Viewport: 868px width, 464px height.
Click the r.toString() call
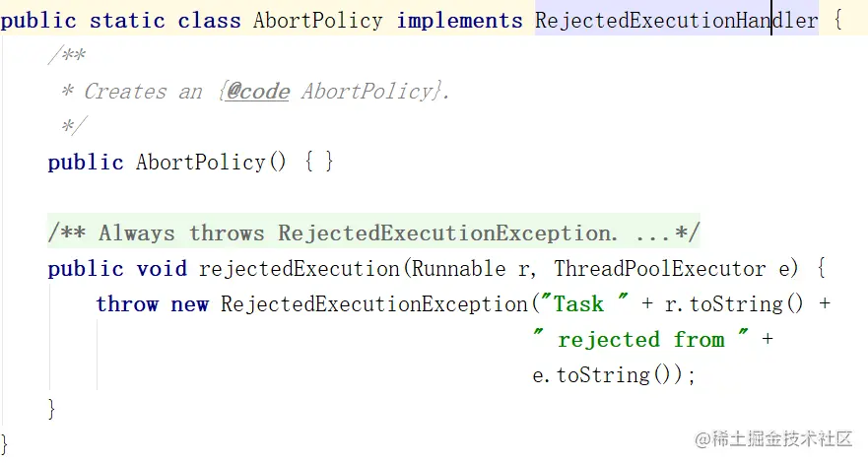coord(734,304)
